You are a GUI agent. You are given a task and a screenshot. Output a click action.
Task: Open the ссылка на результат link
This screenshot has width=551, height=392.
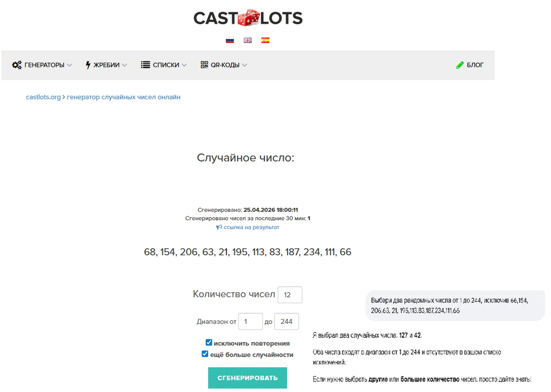[251, 227]
